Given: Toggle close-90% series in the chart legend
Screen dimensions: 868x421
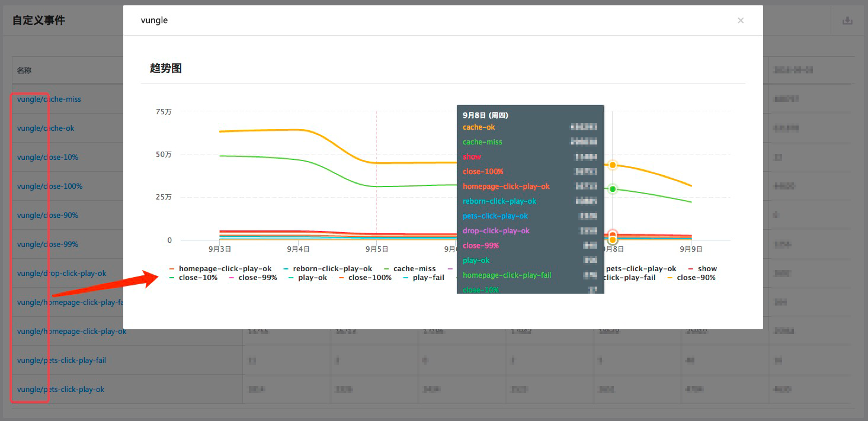Looking at the screenshot, I should pyautogui.click(x=691, y=278).
